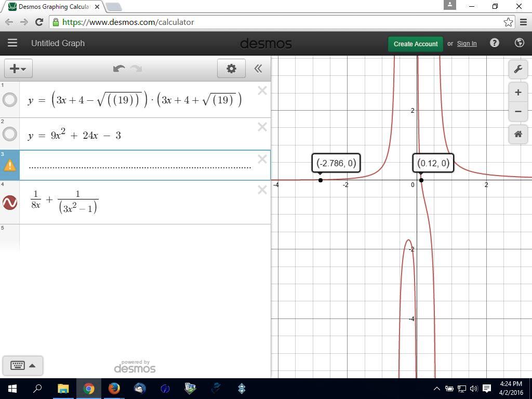Viewport: 532px width, 399px height.
Task: Click the factored expression in row 1
Action: pyautogui.click(x=135, y=100)
